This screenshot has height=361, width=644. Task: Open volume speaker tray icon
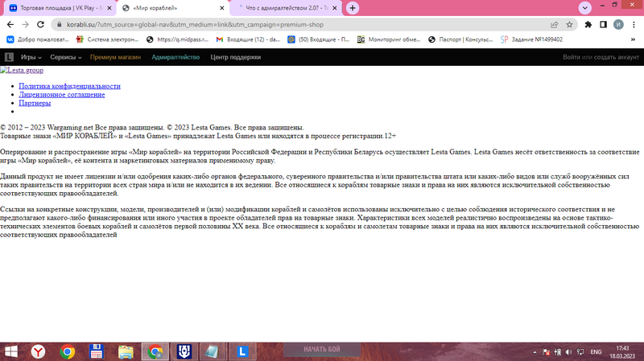click(569, 352)
